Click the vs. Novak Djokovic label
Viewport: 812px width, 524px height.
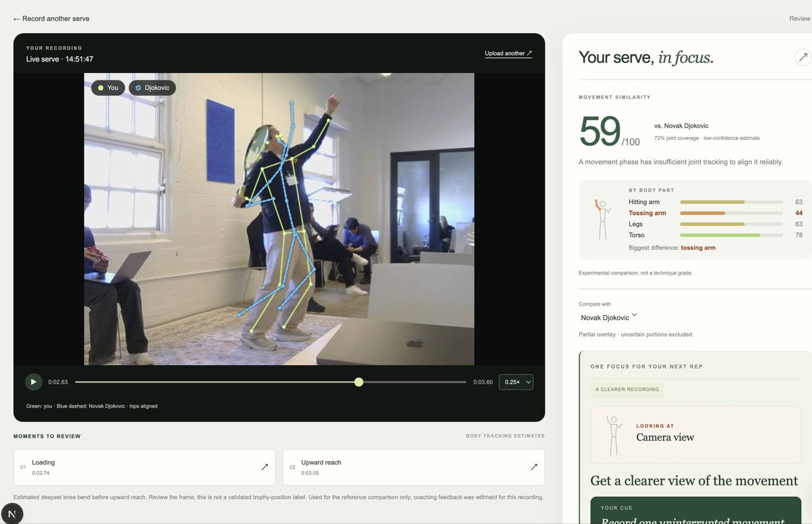(x=681, y=126)
